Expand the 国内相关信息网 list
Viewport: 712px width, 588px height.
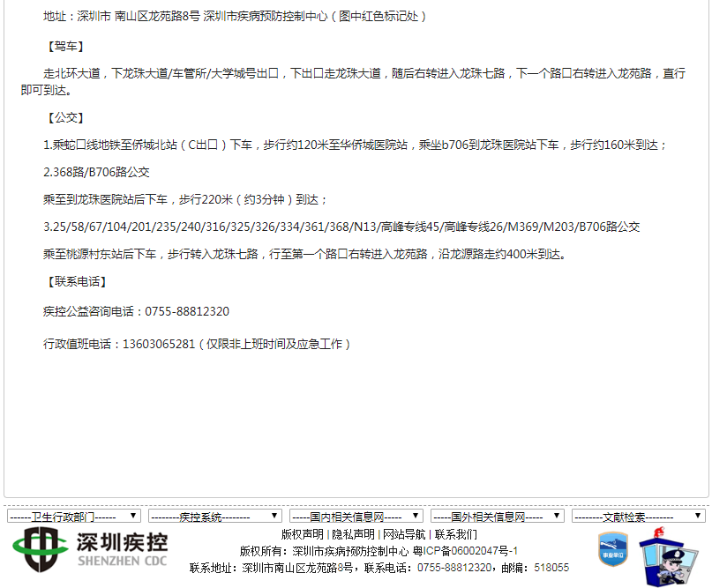pyautogui.click(x=356, y=515)
